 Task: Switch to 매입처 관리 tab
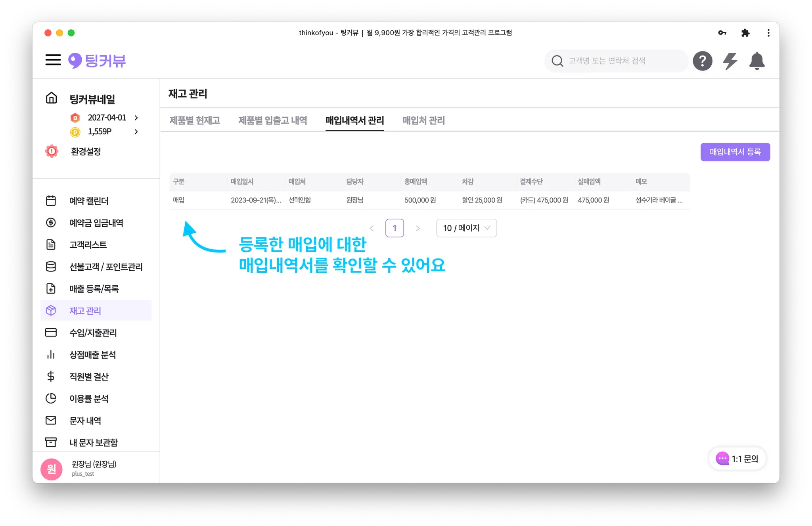point(423,121)
